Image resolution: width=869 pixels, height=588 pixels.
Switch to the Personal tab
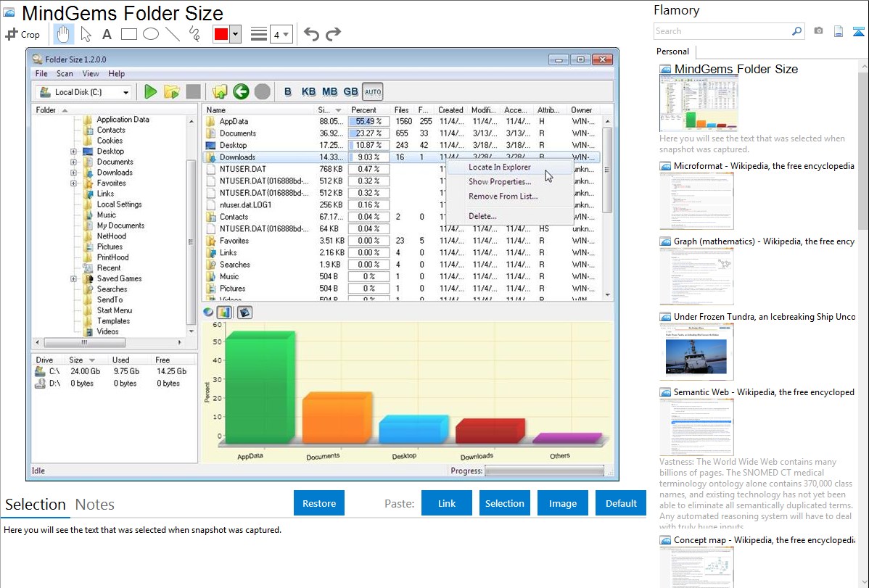pos(673,51)
